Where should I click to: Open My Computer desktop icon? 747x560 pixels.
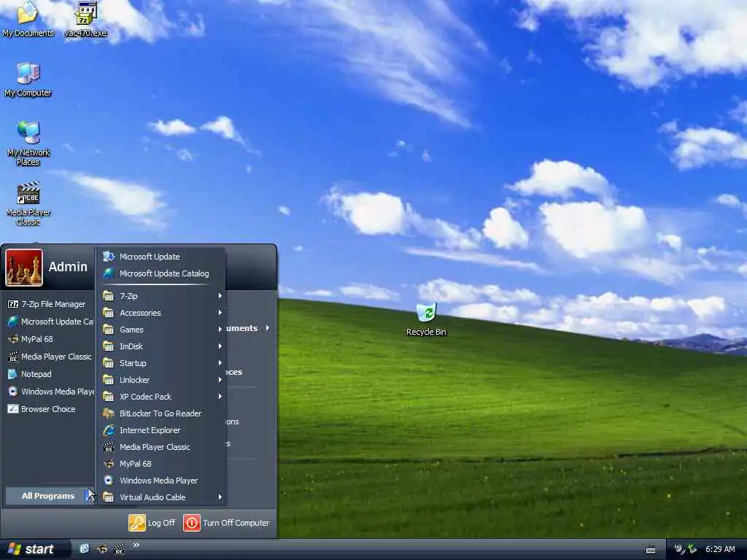coord(28,80)
